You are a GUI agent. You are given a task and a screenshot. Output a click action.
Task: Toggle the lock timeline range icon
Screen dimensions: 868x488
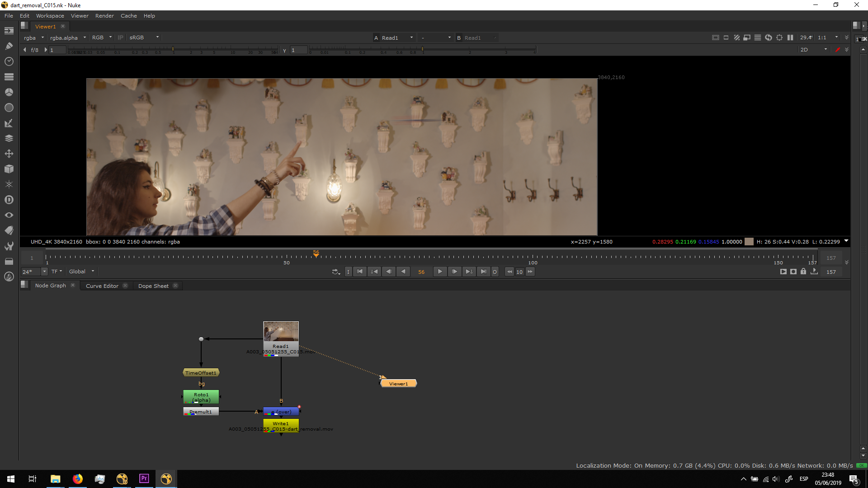pyautogui.click(x=803, y=272)
